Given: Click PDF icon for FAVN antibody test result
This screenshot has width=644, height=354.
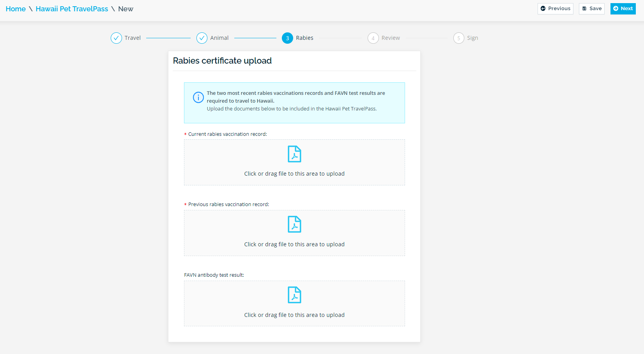Looking at the screenshot, I should (x=294, y=295).
